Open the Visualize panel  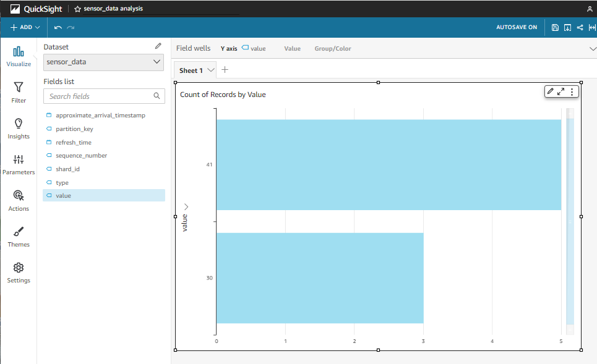19,57
